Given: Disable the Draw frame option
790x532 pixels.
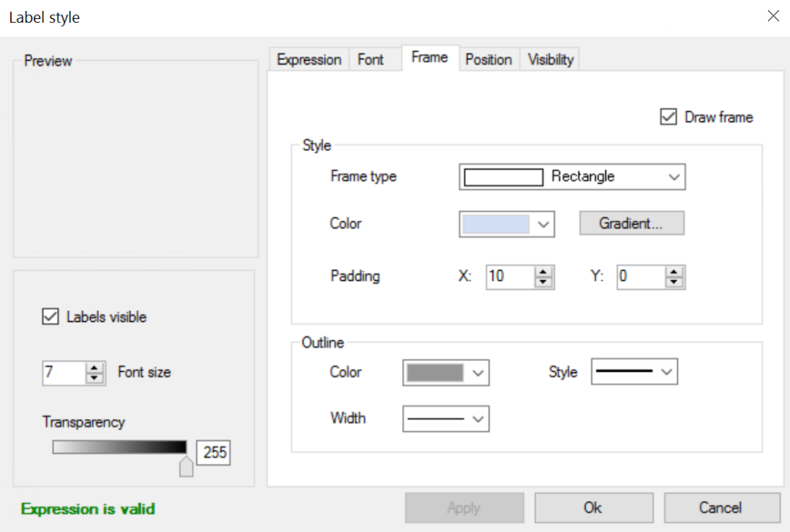Looking at the screenshot, I should (x=668, y=116).
